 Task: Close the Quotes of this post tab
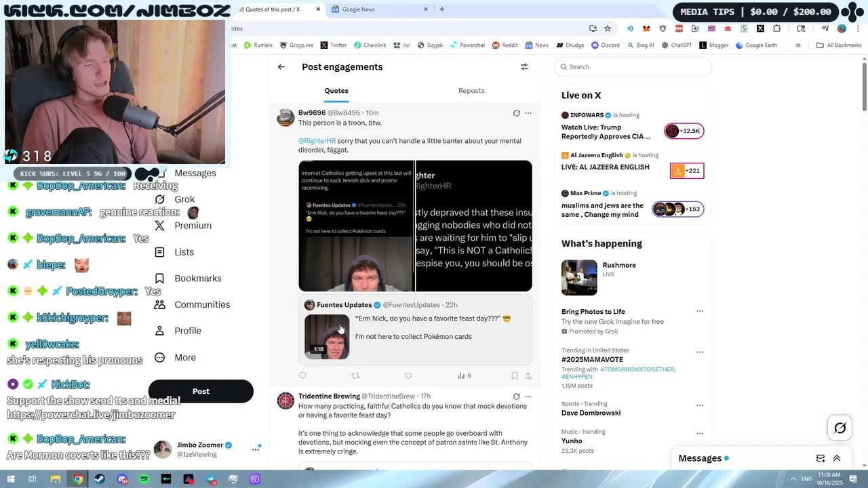[318, 9]
